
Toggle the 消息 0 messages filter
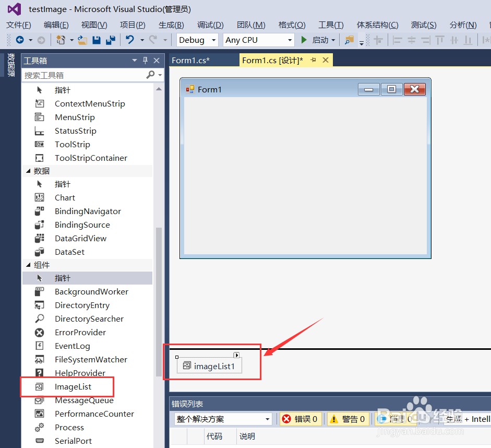pyautogui.click(x=396, y=419)
